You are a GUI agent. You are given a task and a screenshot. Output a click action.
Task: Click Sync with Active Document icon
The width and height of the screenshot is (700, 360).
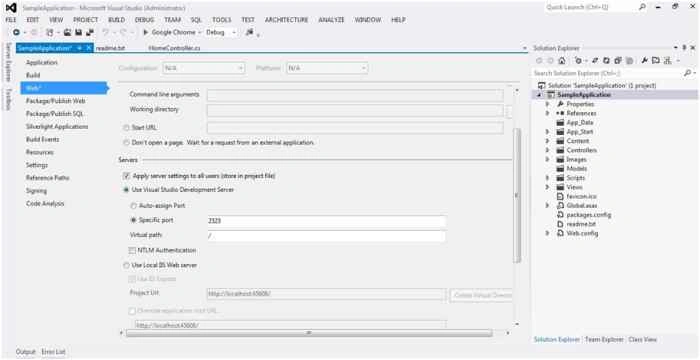pos(595,60)
